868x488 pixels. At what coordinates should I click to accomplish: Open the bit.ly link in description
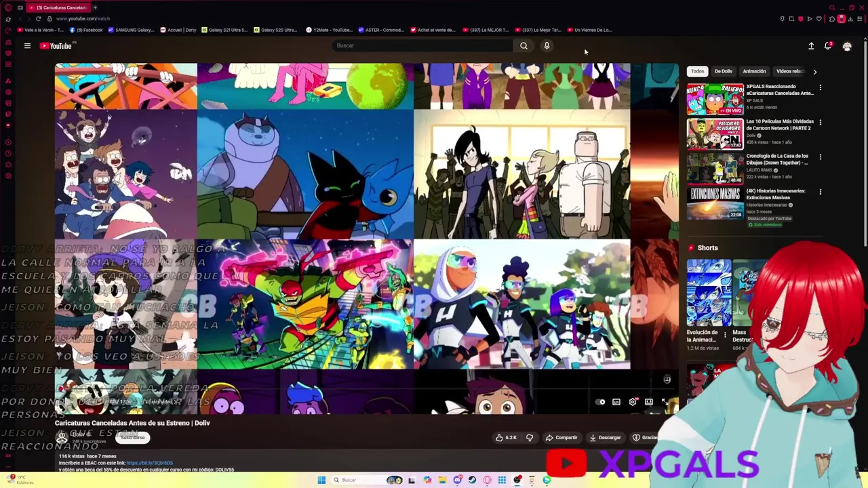(150, 463)
